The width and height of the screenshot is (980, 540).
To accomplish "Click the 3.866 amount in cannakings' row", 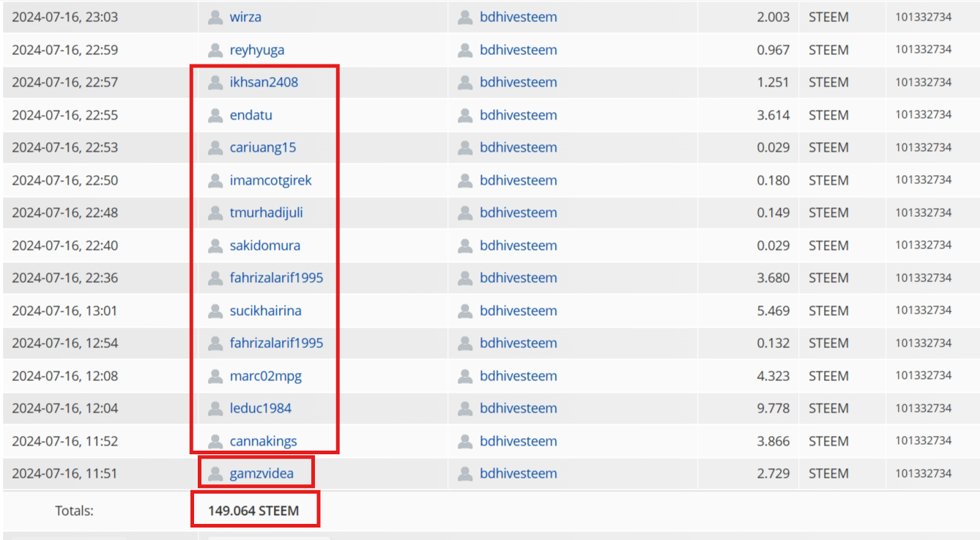I will coord(773,441).
